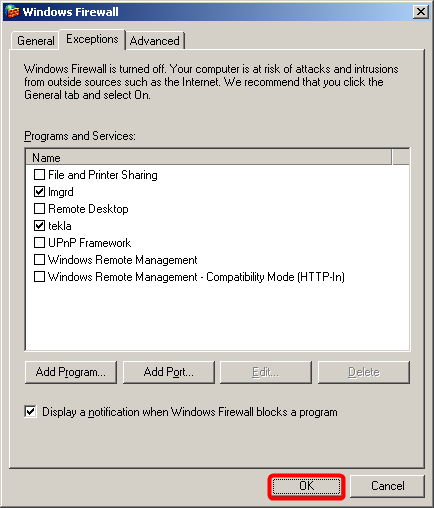Enable the Windows Remote Management checkbox
Viewport: 434px width, 508px height.
click(x=39, y=259)
